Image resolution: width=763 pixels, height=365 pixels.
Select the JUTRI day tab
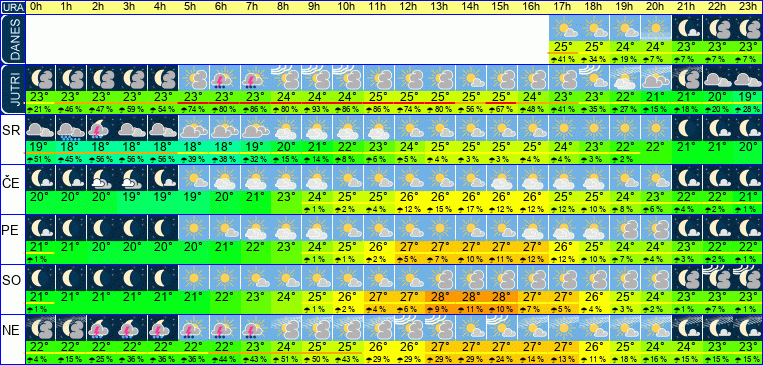(12, 90)
